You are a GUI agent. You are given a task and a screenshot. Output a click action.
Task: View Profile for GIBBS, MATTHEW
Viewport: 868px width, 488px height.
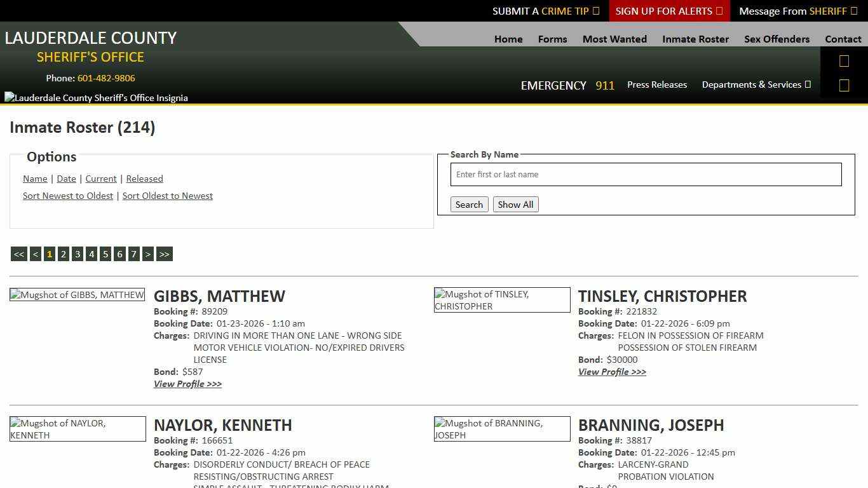[187, 384]
